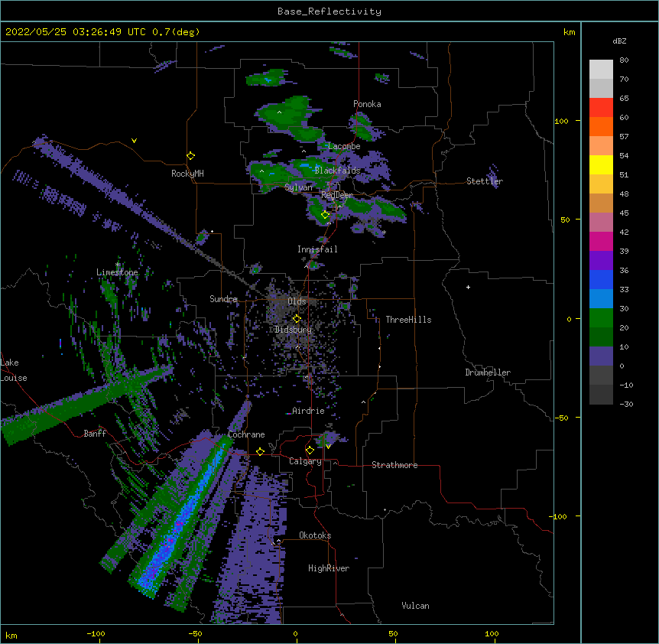Viewport: 659px width, 644px height.
Task: Click the Airdrie city label
Action: pos(308,411)
